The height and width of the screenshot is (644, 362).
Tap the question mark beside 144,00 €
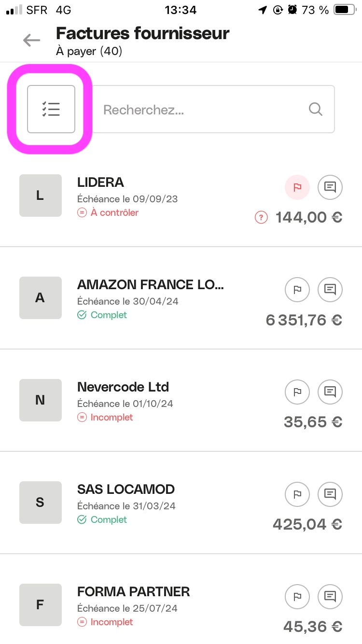[x=261, y=218]
